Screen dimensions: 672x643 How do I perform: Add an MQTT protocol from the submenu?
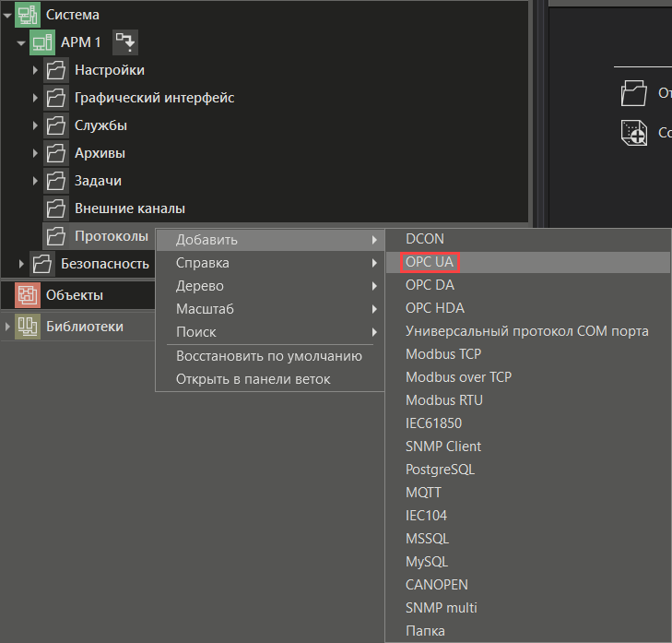tap(424, 493)
